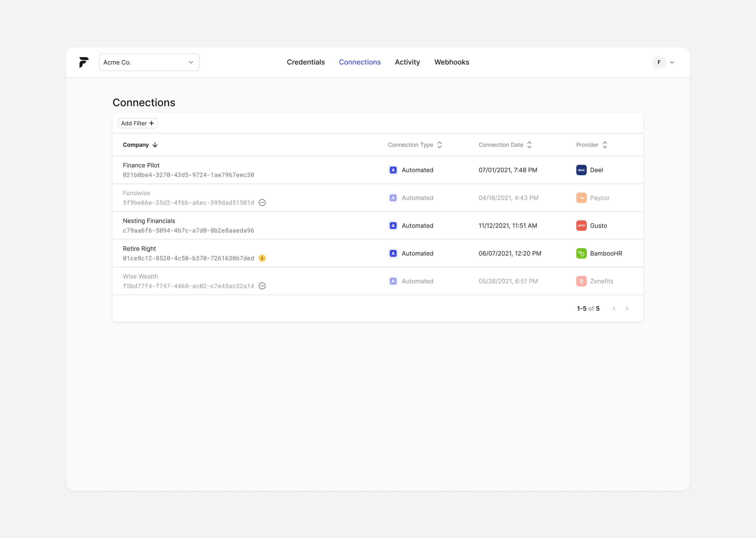Click the Connection Type sort arrows
The height and width of the screenshot is (538, 756).
click(x=440, y=145)
